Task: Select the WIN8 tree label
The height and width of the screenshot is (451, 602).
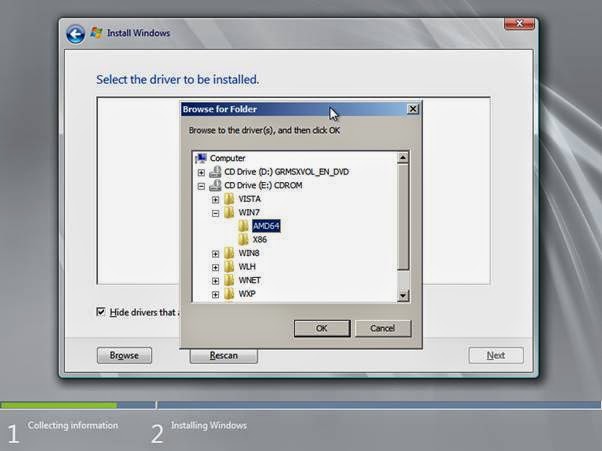Action: tap(249, 253)
